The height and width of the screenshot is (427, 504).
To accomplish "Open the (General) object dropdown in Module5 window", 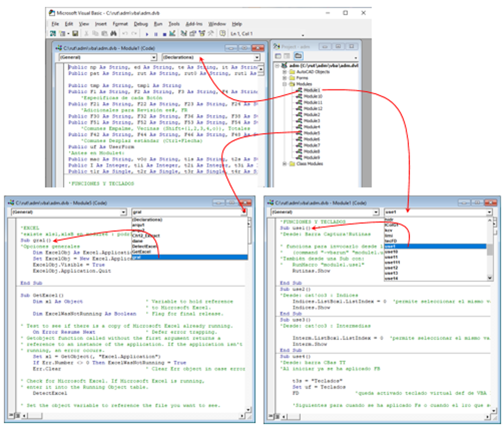I will tap(123, 211).
